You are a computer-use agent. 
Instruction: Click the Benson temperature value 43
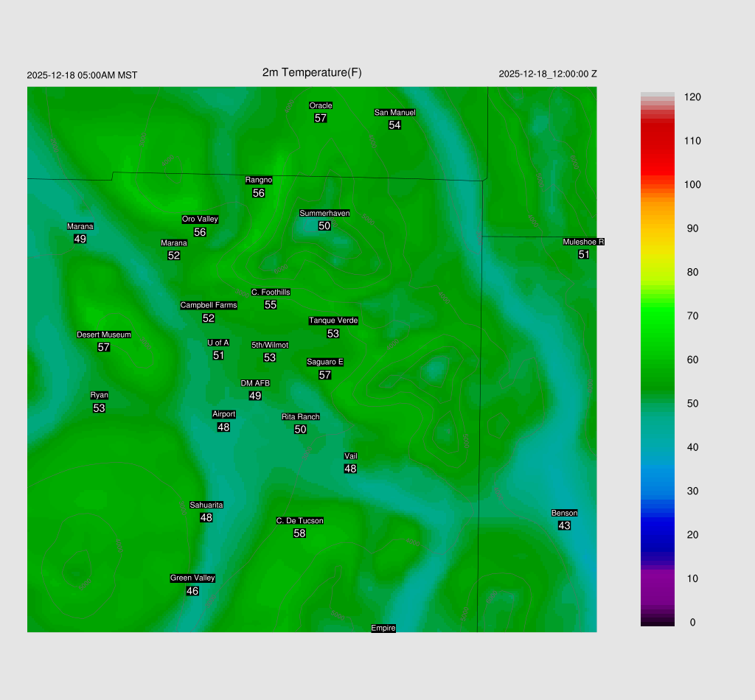(x=564, y=526)
